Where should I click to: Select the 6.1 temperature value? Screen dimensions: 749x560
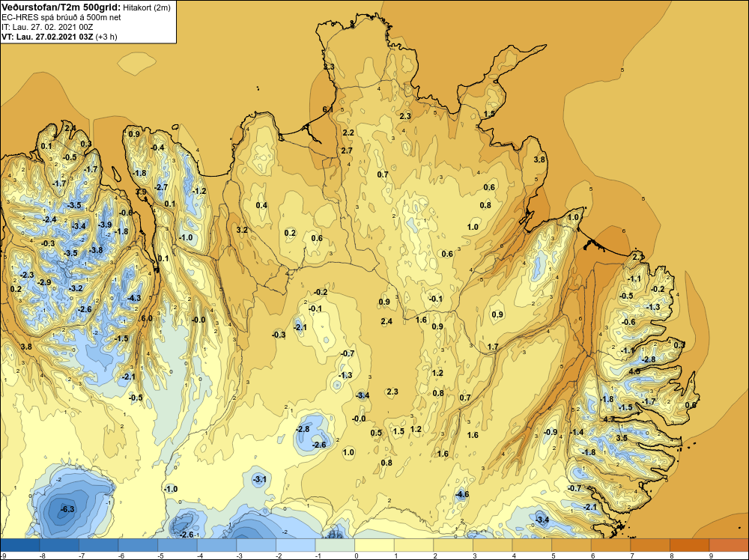(328, 109)
